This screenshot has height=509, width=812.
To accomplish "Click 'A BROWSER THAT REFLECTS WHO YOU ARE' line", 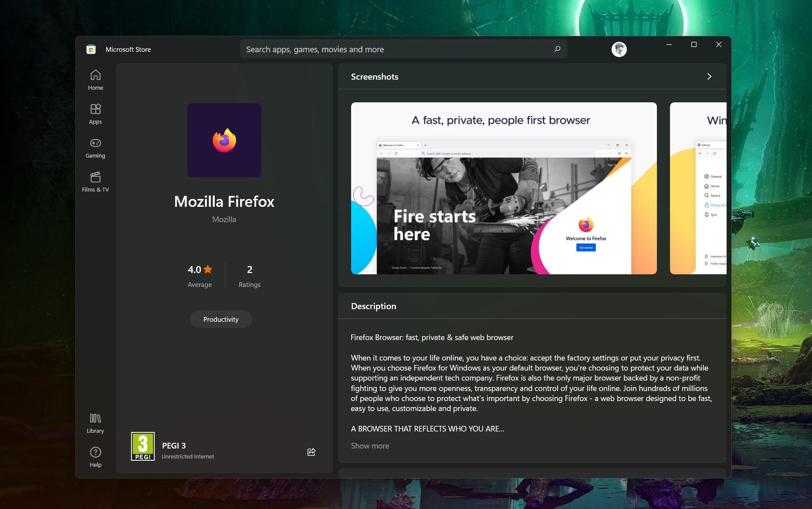I will (x=427, y=429).
